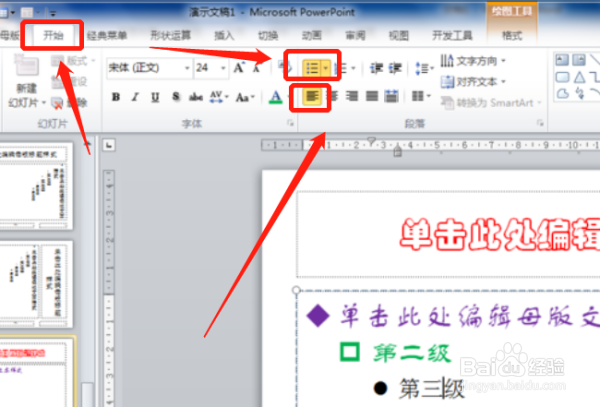
Task: Toggle Bold formatting
Action: coord(116,97)
